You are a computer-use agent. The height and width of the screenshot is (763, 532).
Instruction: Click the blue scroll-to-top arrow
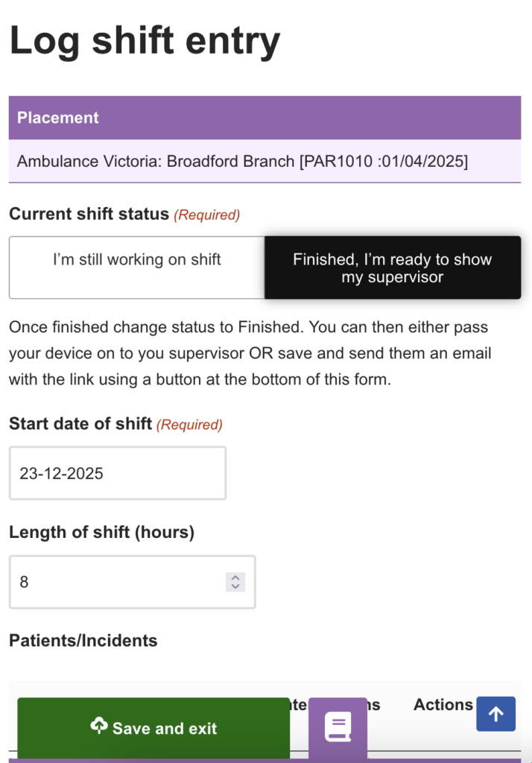(495, 715)
